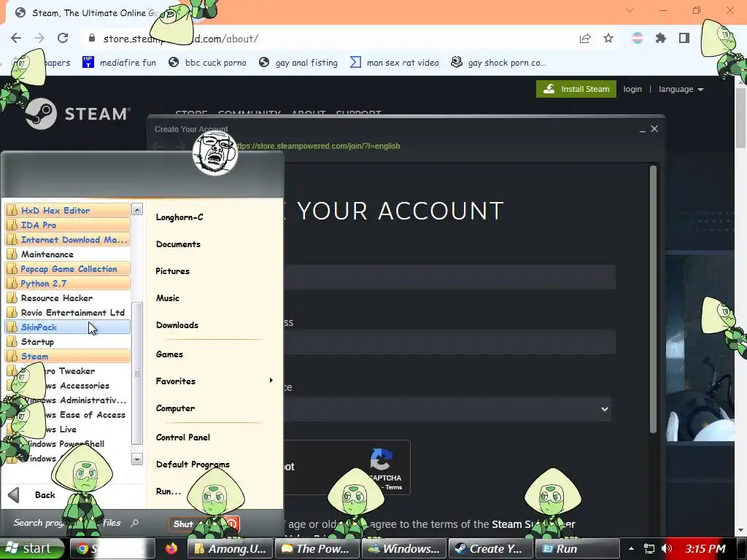Click the start menu user avatar
Screen dimensions: 747x560
click(215, 153)
